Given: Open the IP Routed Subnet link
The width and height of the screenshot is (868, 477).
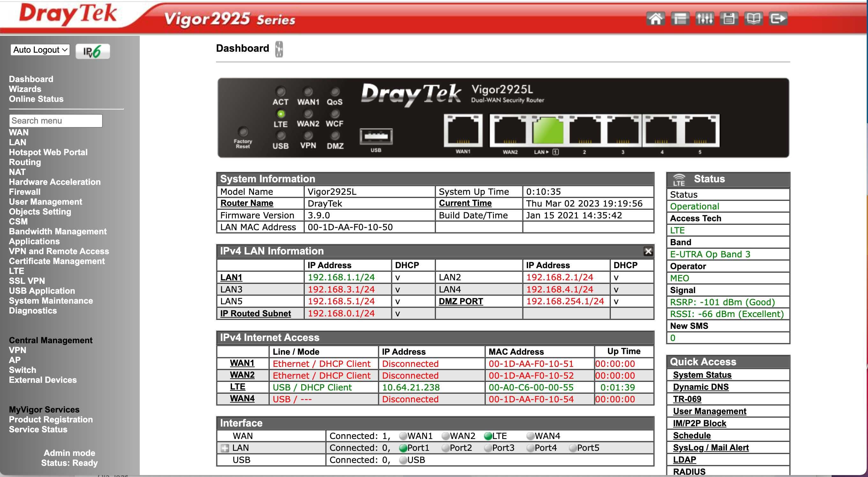Looking at the screenshot, I should pyautogui.click(x=255, y=314).
